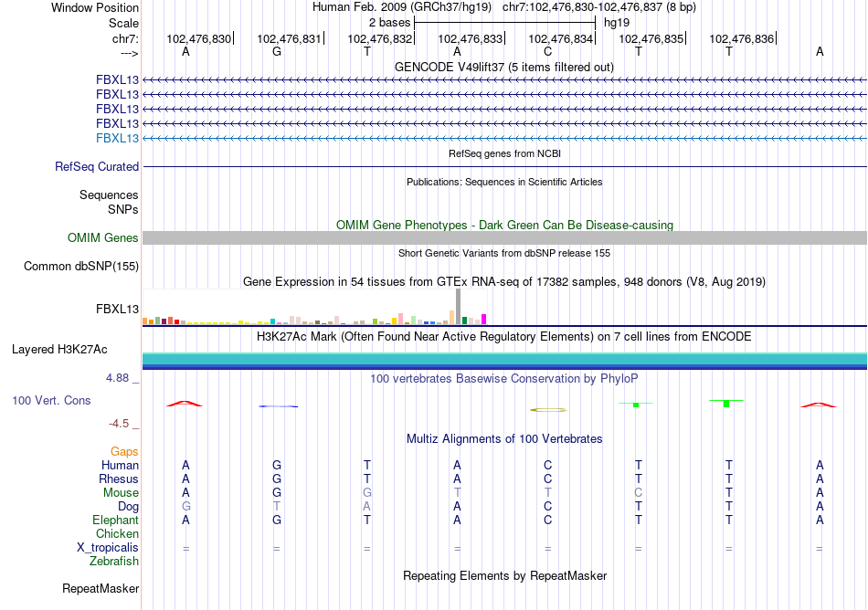Click the olive PhyloP glyph under base C
Viewport: 868px width, 610px height.
click(548, 410)
